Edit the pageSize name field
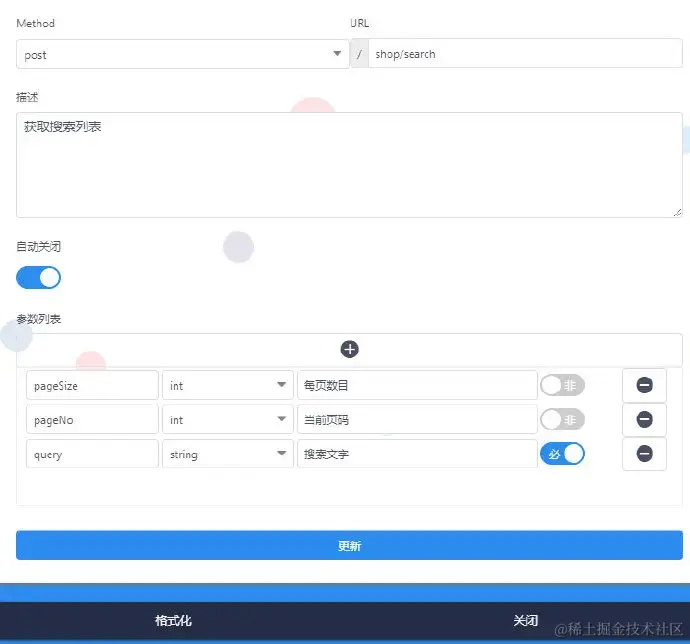Viewport: 690px width, 644px height. point(92,386)
